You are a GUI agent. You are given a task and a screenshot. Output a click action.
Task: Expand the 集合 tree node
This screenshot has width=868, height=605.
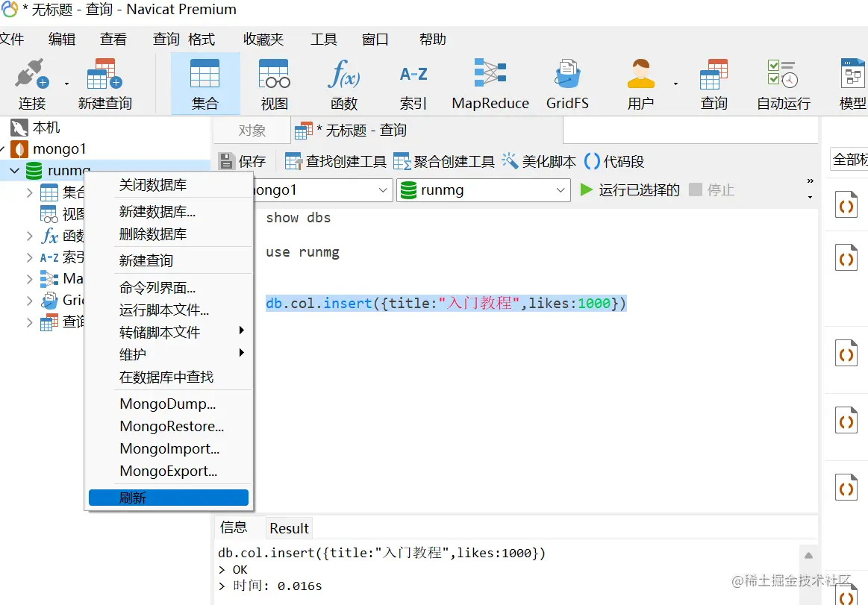[x=29, y=192]
